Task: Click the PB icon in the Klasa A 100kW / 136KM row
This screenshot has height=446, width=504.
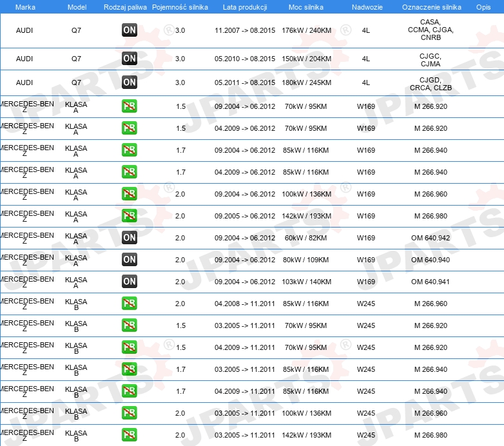Action: [x=130, y=194]
